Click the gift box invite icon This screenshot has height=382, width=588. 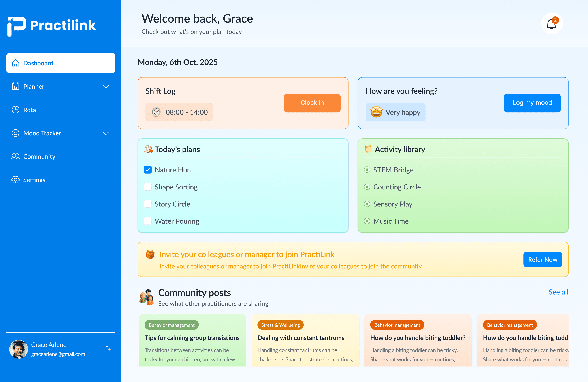(150, 254)
